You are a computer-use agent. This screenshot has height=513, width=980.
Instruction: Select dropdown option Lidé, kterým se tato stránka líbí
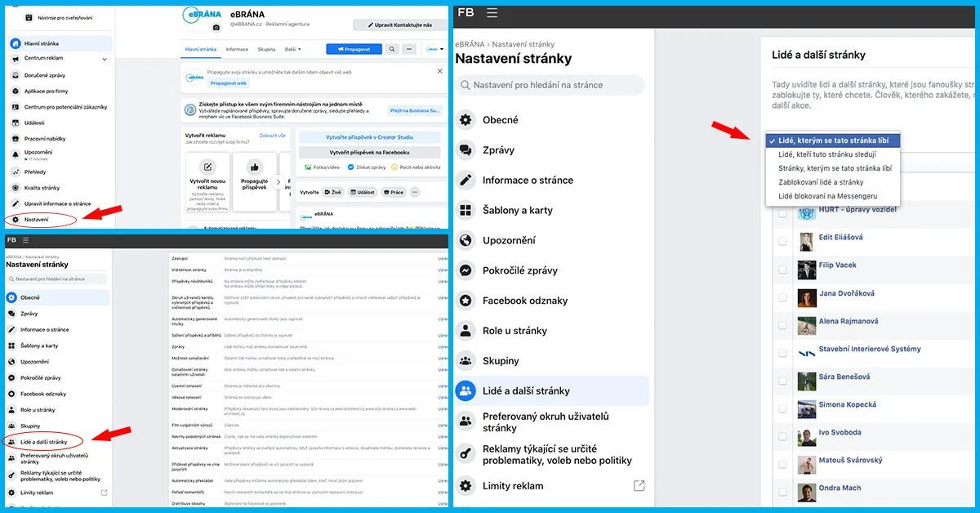pyautogui.click(x=833, y=141)
